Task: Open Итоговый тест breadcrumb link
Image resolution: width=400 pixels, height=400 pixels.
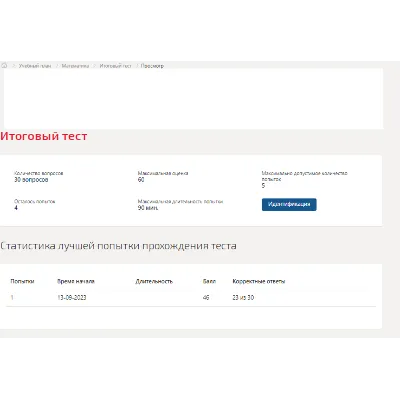Action: click(x=115, y=66)
